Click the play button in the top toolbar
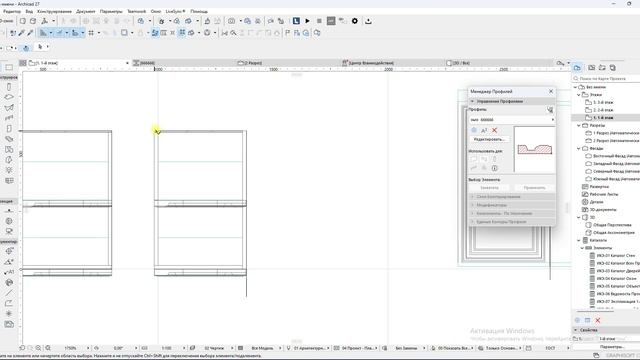Image resolution: width=640 pixels, height=360 pixels. (307, 21)
